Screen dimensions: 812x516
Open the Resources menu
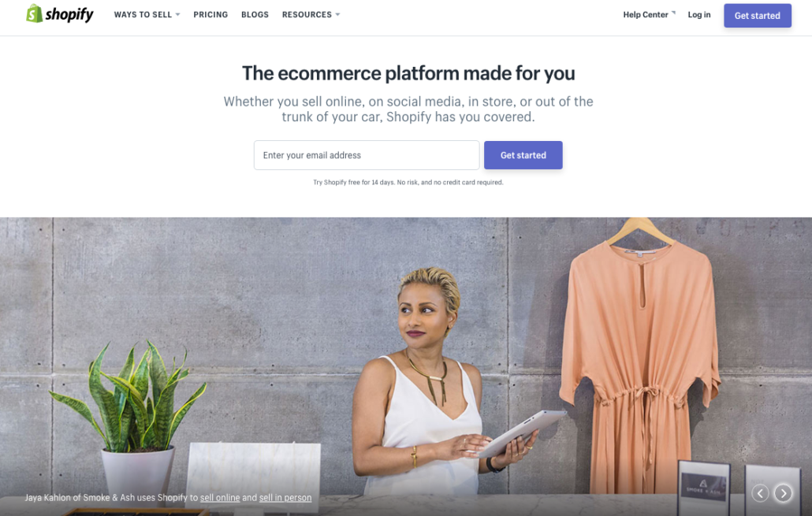307,14
